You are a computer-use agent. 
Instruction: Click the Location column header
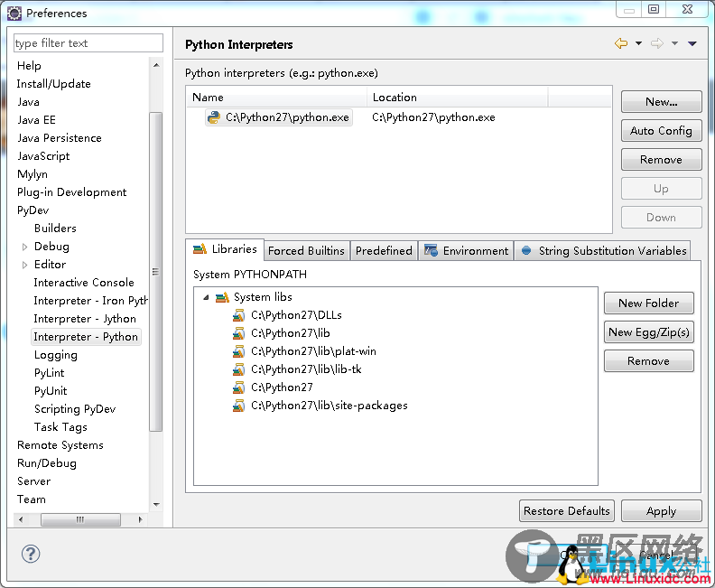click(x=458, y=98)
